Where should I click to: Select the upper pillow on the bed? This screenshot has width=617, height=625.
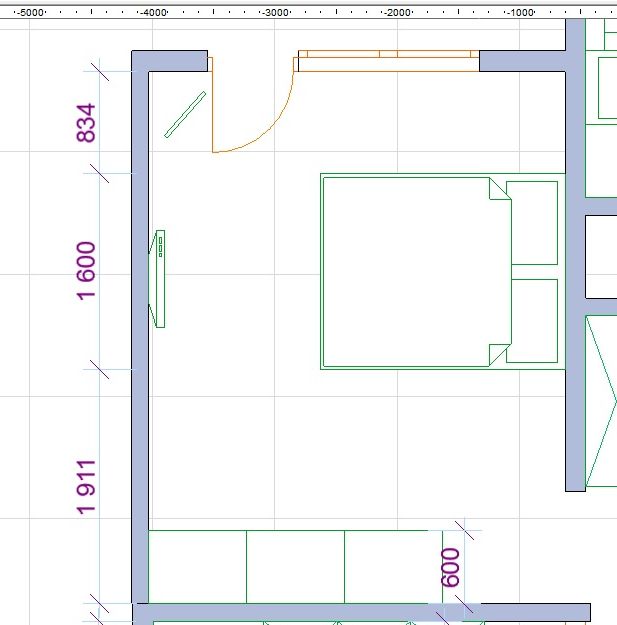(532, 223)
